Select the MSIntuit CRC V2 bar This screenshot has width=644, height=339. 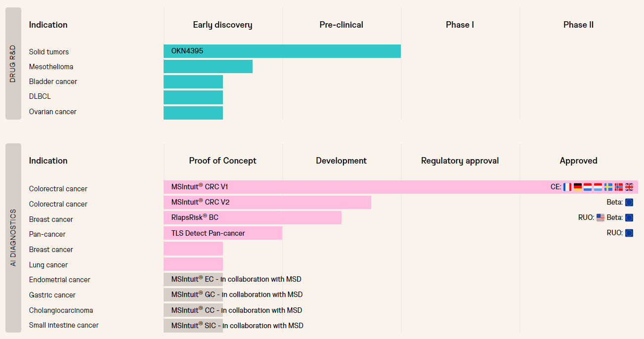click(x=267, y=202)
